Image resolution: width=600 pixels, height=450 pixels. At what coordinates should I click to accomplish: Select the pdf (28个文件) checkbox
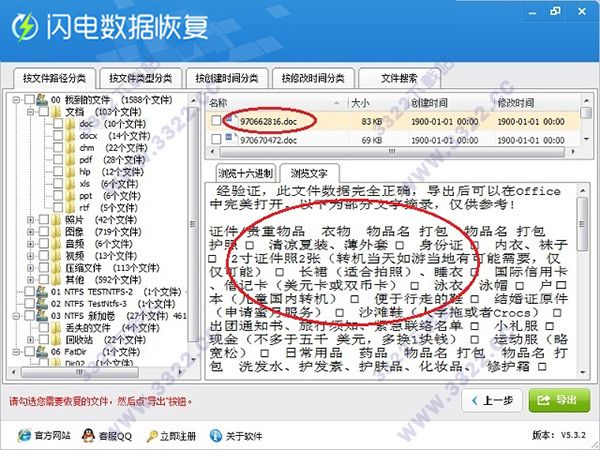(x=58, y=160)
